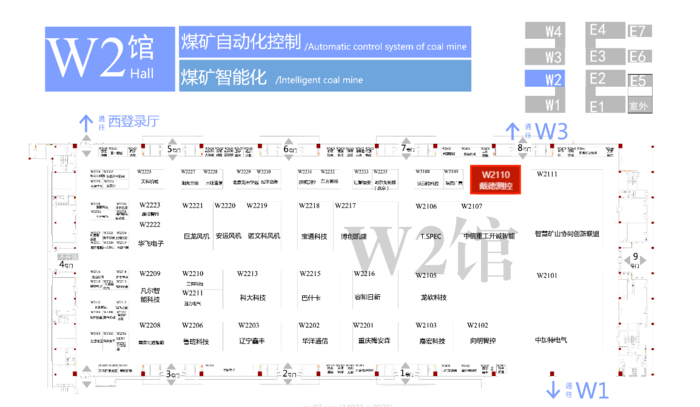This screenshot has width=700, height=407.
Task: Select the E7 hall block in mini-map
Action: point(640,31)
